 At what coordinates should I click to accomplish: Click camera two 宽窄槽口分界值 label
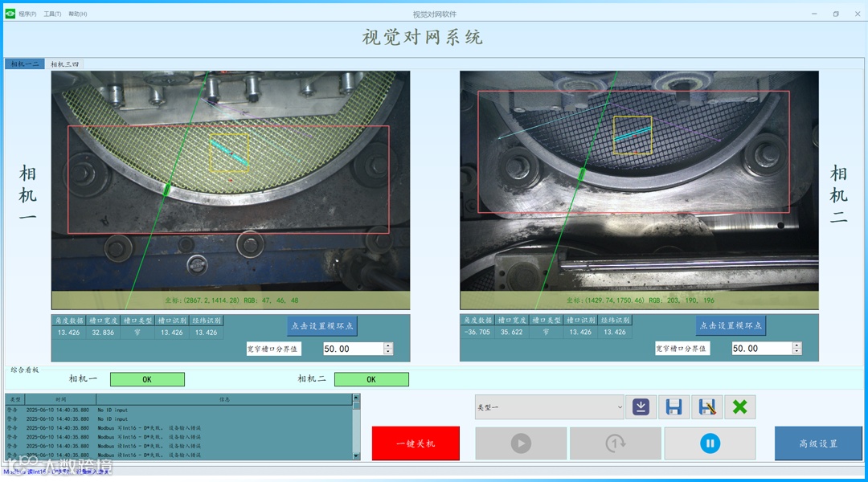pos(681,348)
